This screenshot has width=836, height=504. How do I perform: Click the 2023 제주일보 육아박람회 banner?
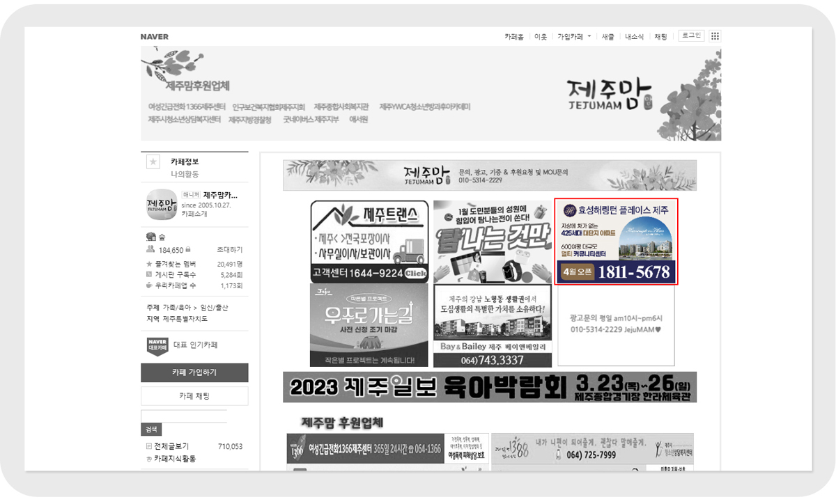[x=490, y=387]
